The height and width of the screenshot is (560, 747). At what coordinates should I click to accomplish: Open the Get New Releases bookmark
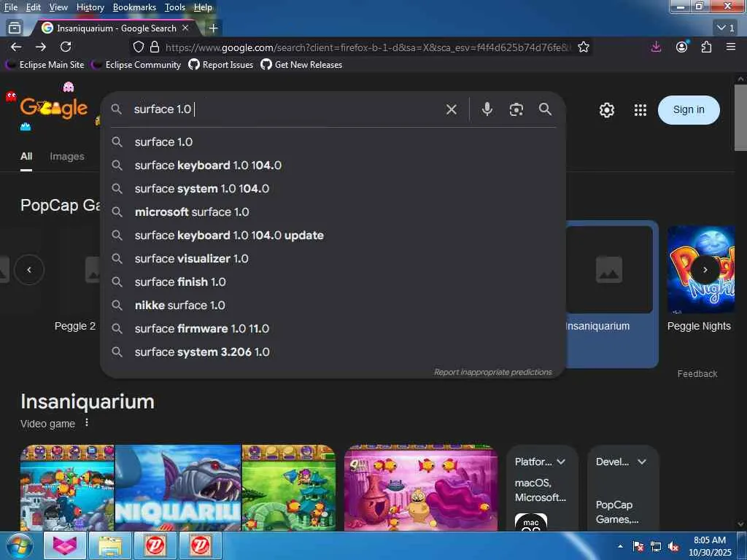pyautogui.click(x=301, y=65)
